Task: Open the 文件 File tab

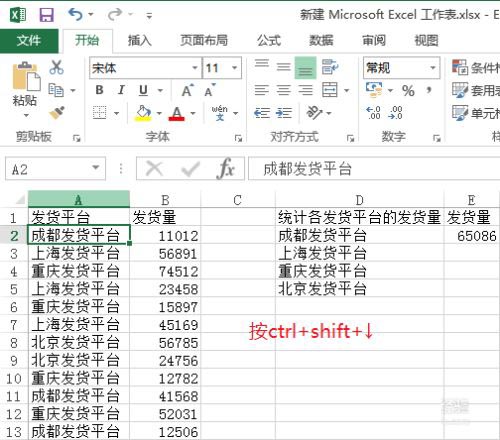Action: tap(29, 41)
